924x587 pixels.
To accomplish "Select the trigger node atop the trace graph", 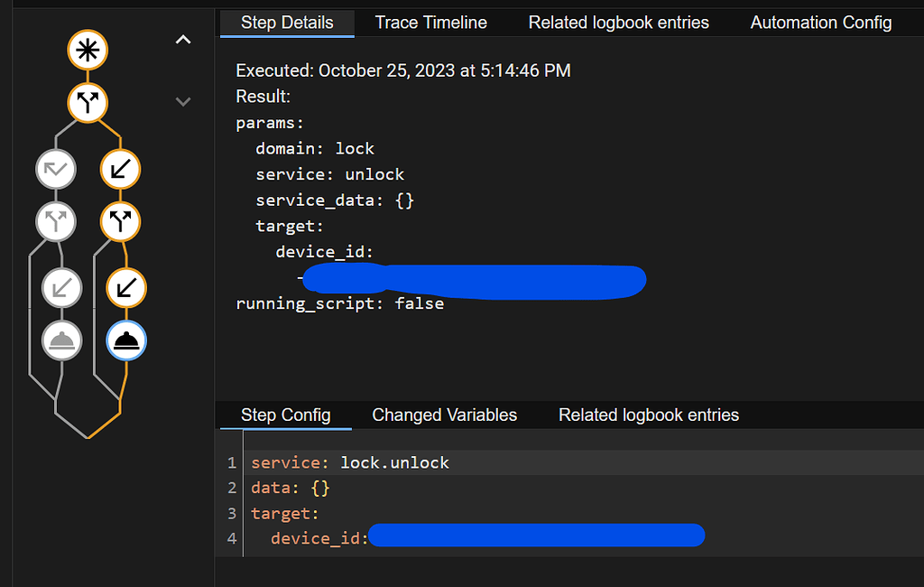I will (88, 51).
